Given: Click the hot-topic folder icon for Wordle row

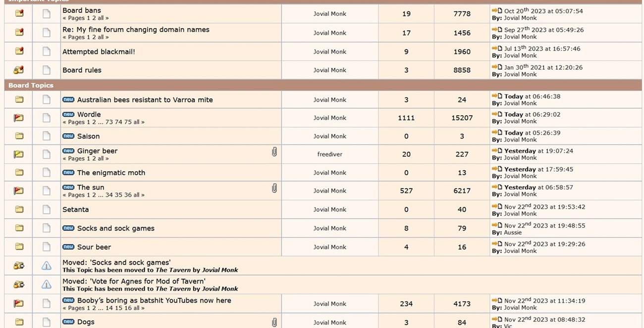Looking at the screenshot, I should (19, 118).
